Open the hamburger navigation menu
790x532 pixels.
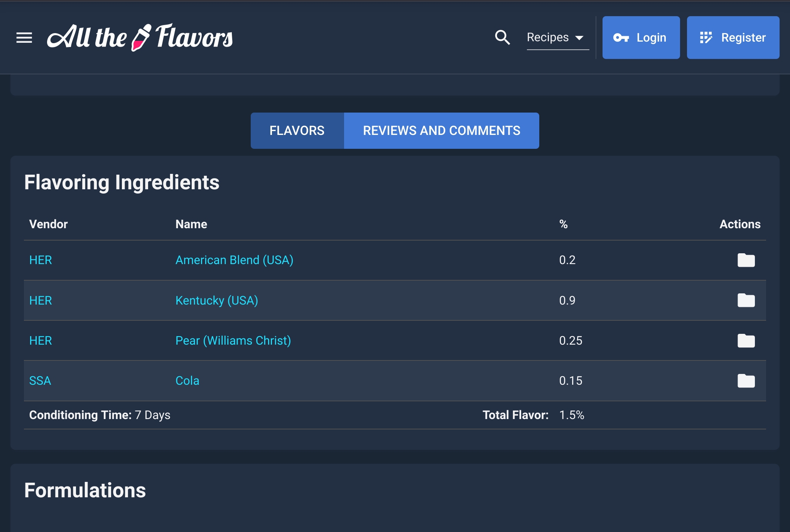tap(24, 38)
